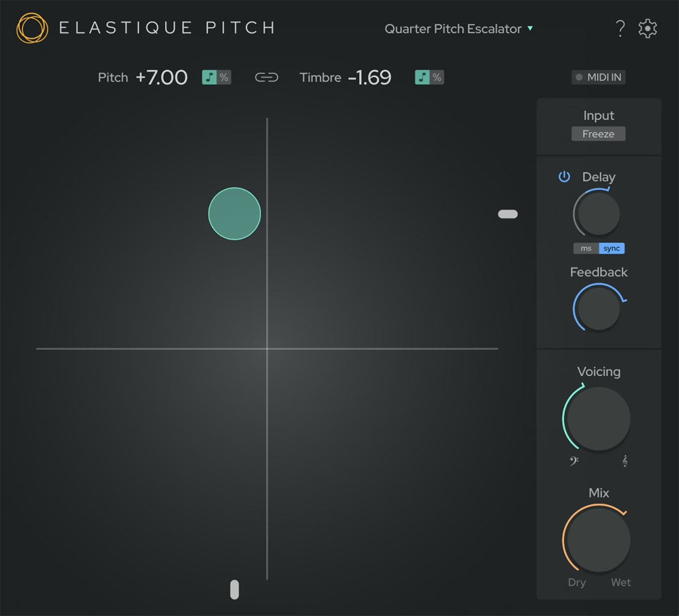Screen dimensions: 679x616
Task: Click the MIDI IN indicator
Action: tap(598, 77)
